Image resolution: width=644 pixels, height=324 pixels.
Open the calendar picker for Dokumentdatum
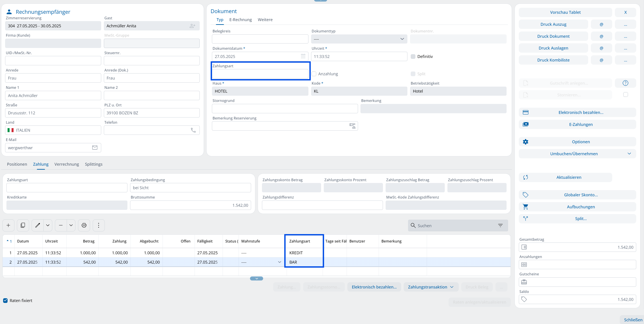click(x=303, y=56)
